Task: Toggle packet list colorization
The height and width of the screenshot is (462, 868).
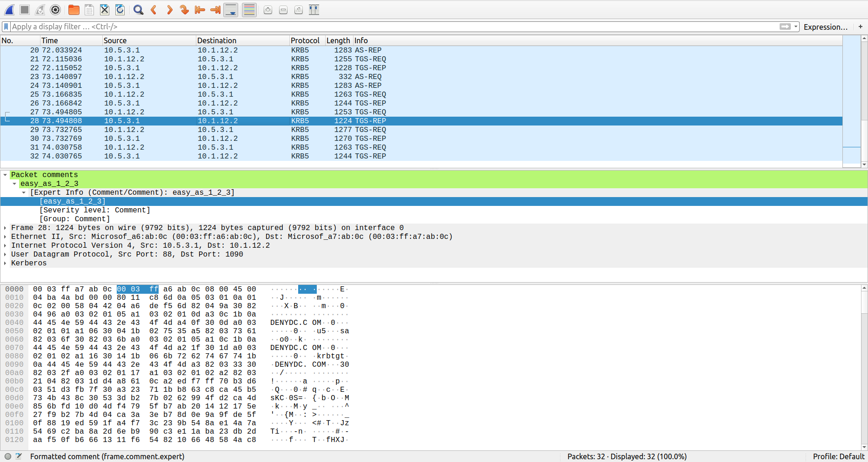Action: coord(249,10)
